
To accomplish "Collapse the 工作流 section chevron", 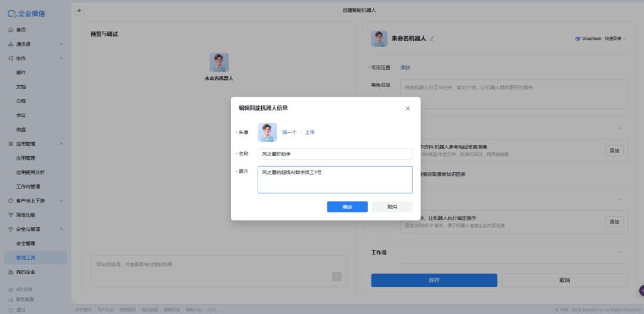I will [x=620, y=253].
